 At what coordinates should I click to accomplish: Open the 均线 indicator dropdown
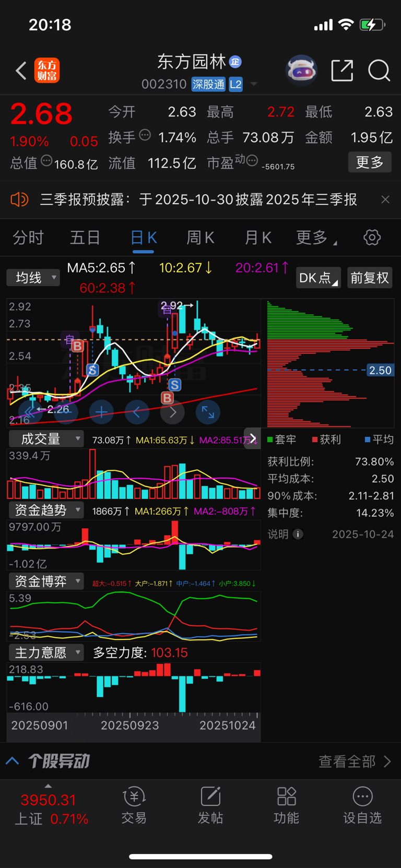click(x=33, y=278)
